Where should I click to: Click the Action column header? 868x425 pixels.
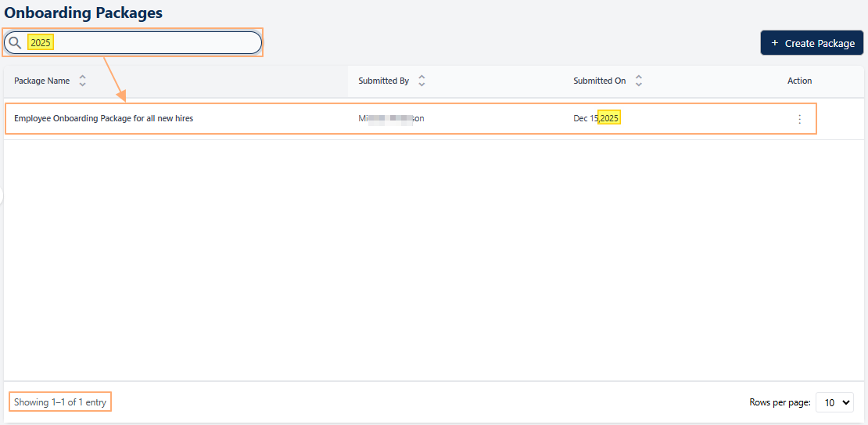click(x=799, y=81)
